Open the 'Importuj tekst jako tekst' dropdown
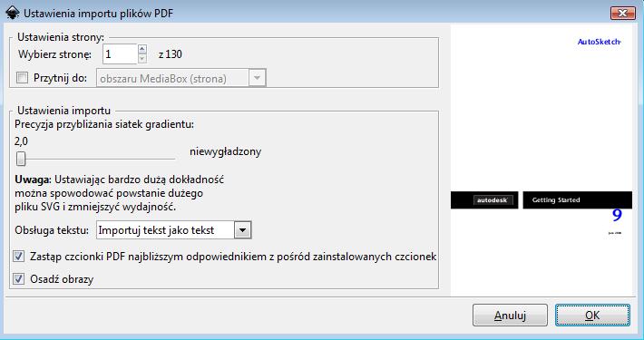 174,230
